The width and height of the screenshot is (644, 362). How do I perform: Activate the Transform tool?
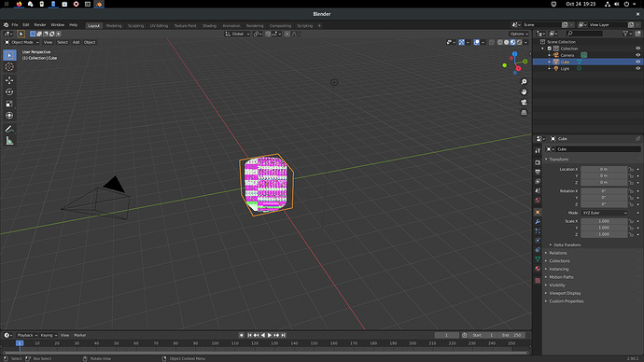click(x=9, y=116)
